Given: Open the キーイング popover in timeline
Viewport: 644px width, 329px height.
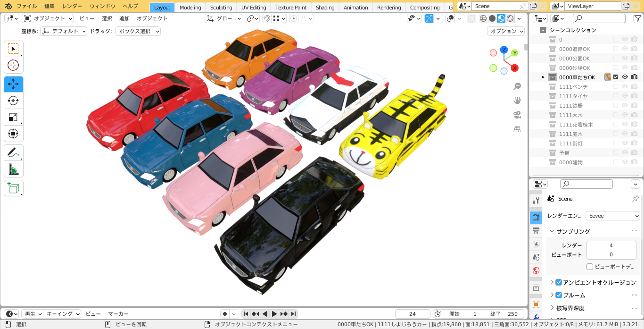Looking at the screenshot, I should [x=63, y=314].
